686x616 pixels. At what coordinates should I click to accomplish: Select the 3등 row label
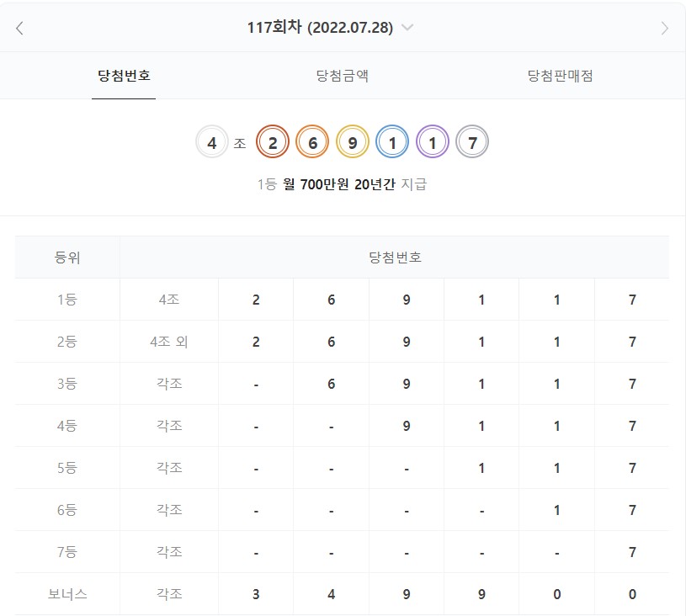pyautogui.click(x=67, y=384)
